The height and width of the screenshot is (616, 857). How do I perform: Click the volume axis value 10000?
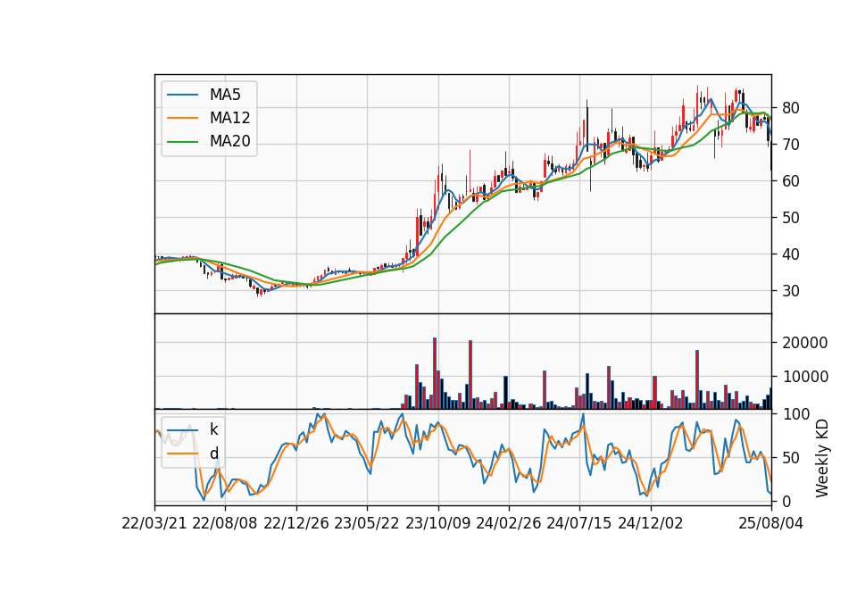pos(805,377)
